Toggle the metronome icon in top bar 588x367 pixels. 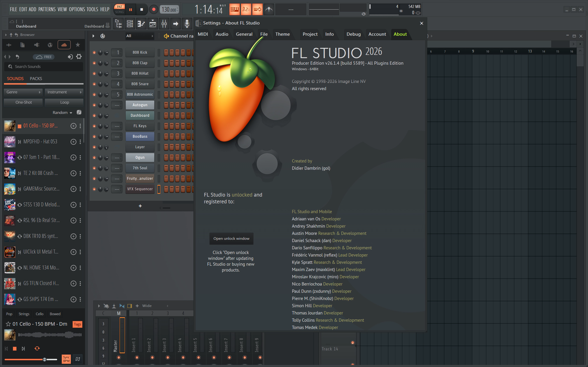(269, 10)
